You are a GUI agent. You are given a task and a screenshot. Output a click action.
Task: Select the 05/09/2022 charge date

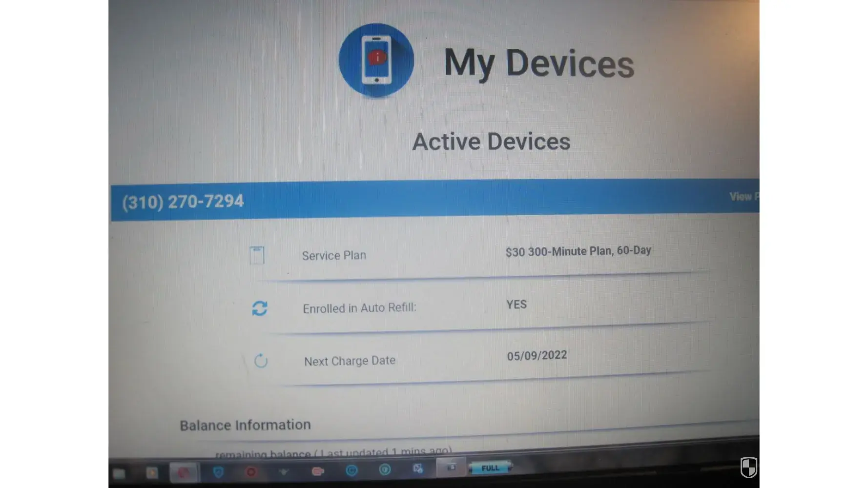pyautogui.click(x=537, y=355)
